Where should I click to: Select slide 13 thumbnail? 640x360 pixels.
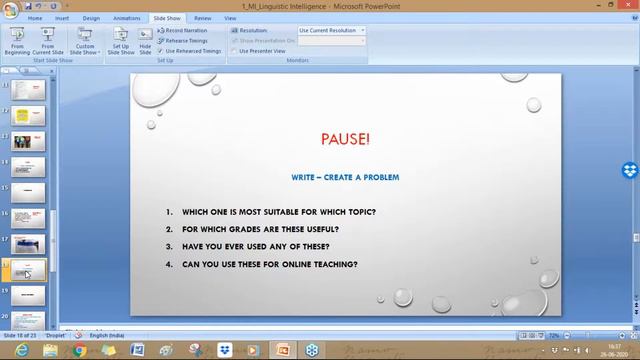click(28, 141)
